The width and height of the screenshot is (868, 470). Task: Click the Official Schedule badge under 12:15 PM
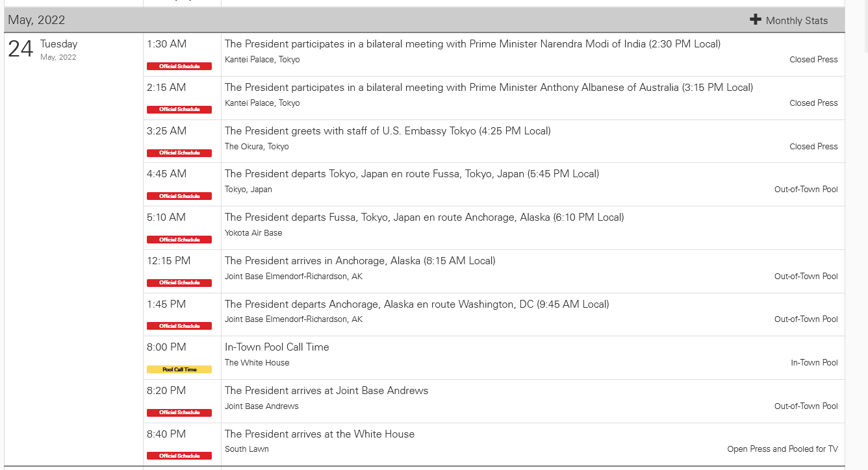[179, 283]
